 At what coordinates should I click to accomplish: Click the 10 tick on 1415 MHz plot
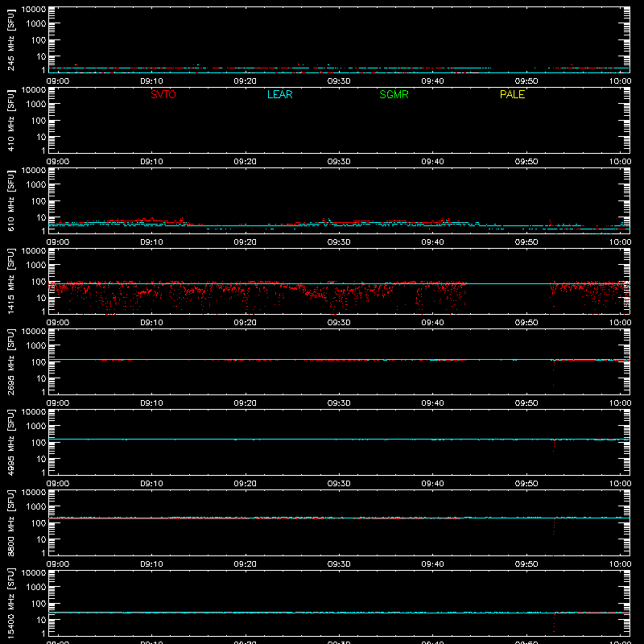coord(41,298)
